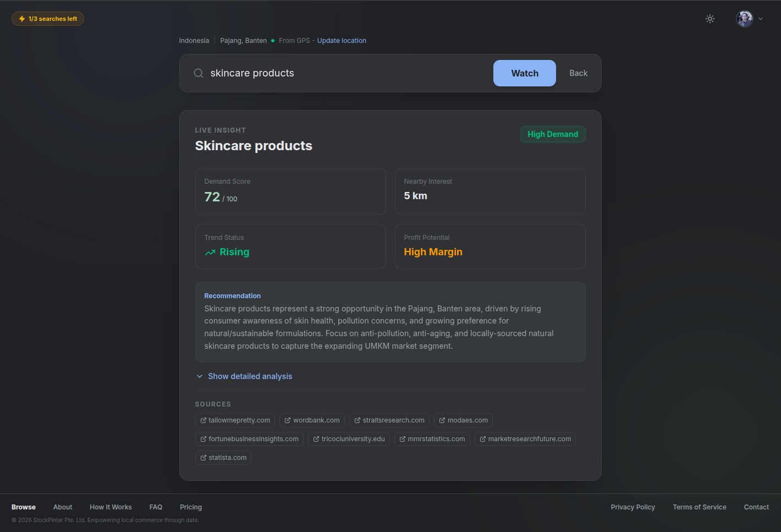Click the Recommendation heading
Screen dimensions: 781x532
pos(232,296)
